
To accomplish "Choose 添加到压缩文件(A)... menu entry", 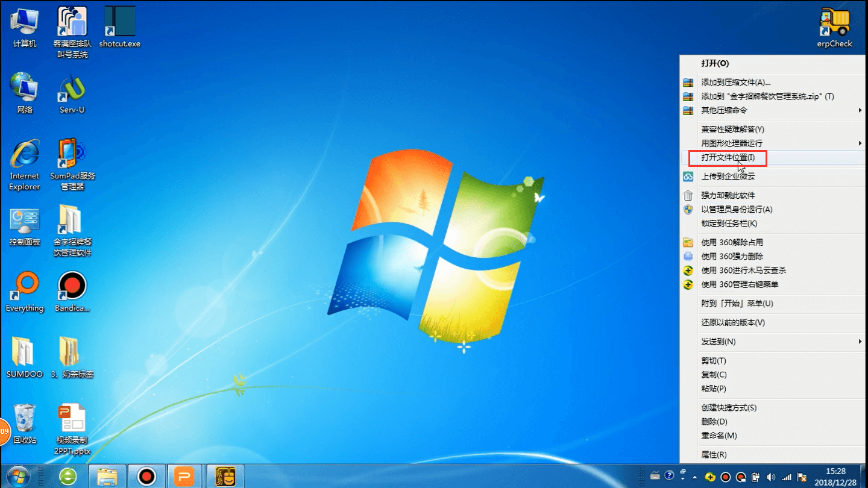I will pos(773,83).
